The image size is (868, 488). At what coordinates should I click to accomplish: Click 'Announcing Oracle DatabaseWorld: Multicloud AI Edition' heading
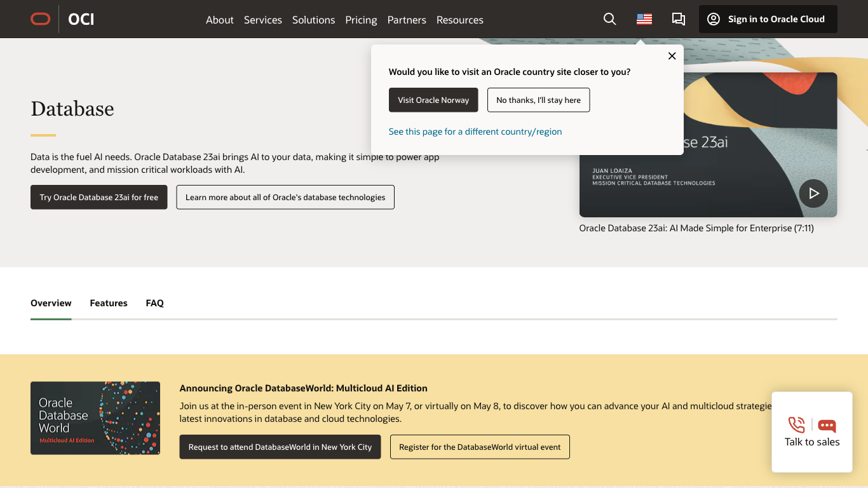[x=304, y=388]
